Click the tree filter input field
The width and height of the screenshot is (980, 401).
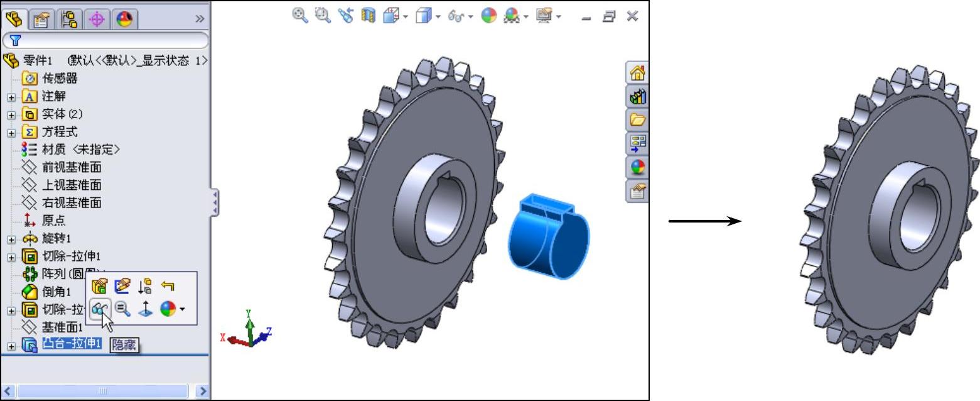pos(105,41)
